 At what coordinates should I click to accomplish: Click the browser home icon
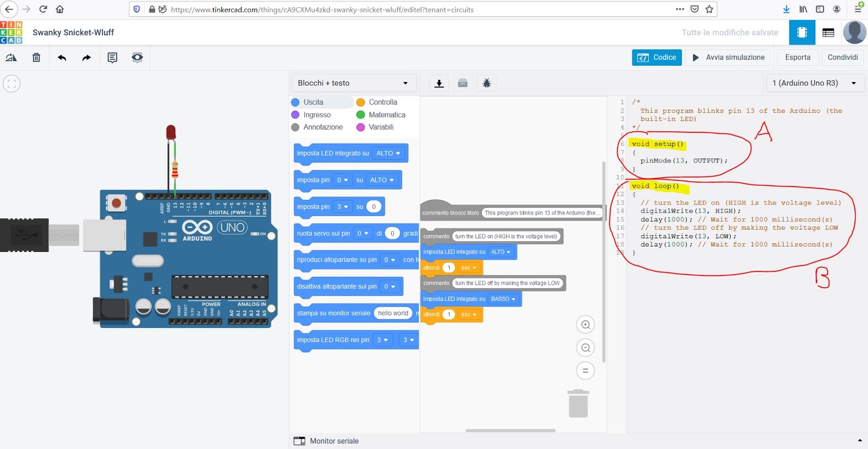[x=60, y=9]
